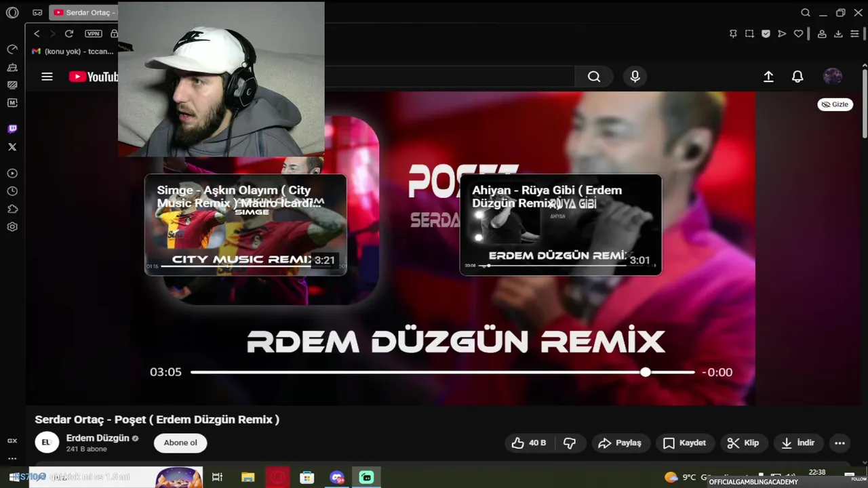Open the GX gaming controller icon left of the tabs
868x488 pixels.
pos(37,12)
